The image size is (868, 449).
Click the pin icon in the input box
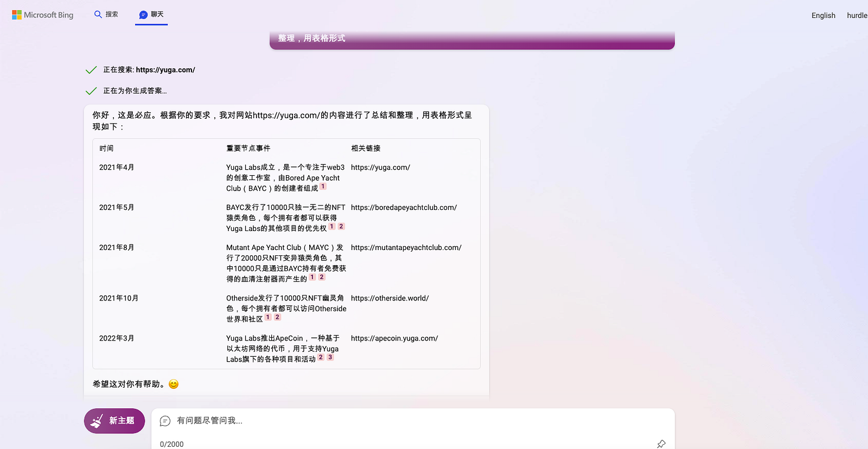[661, 444]
